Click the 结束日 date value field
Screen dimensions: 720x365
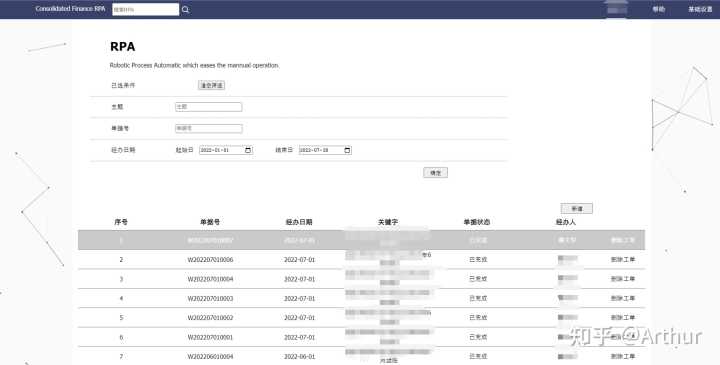[325, 150]
